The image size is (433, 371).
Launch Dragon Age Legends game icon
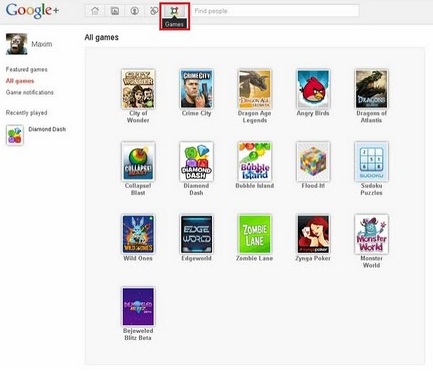tap(255, 89)
